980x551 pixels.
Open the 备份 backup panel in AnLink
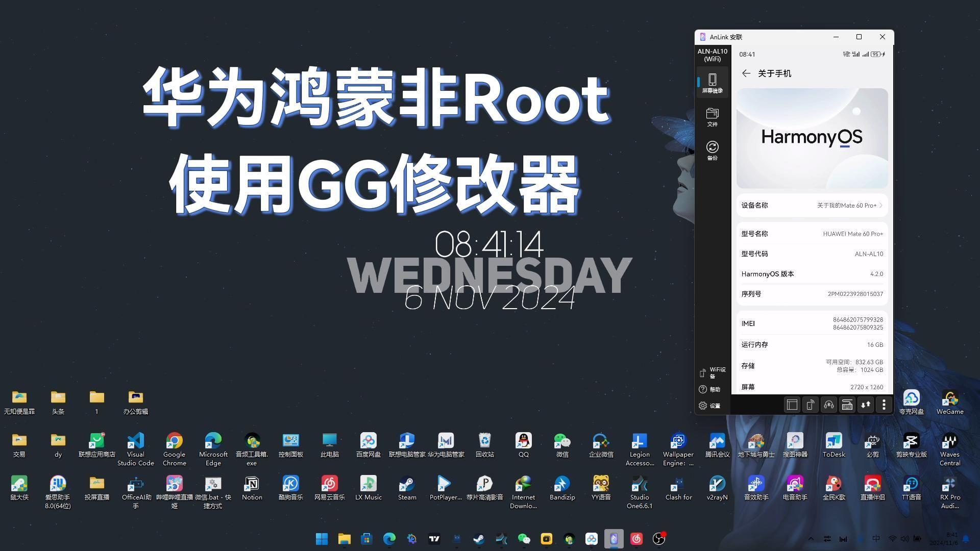(712, 151)
